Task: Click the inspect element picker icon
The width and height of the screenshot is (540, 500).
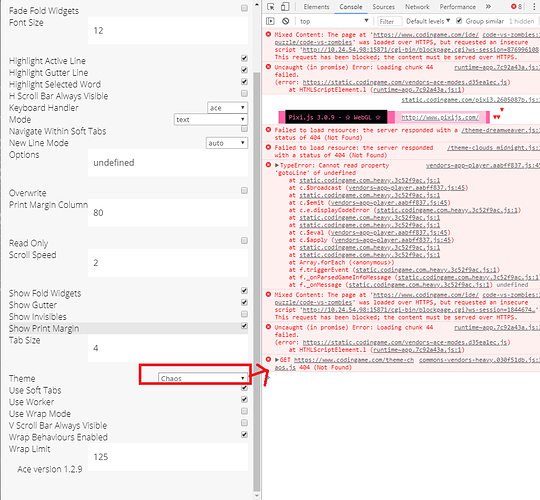Action: click(271, 7)
